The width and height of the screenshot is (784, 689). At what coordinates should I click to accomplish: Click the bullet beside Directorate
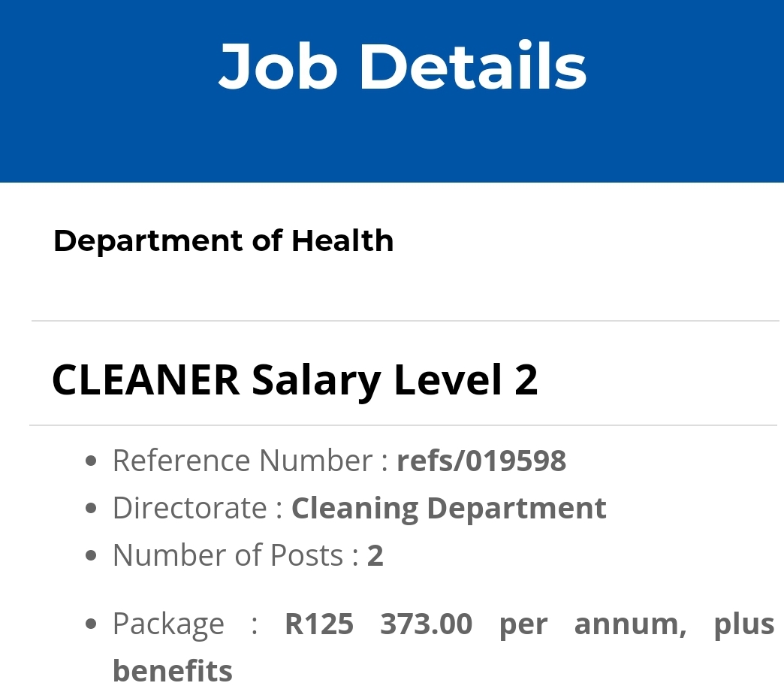tap(92, 509)
